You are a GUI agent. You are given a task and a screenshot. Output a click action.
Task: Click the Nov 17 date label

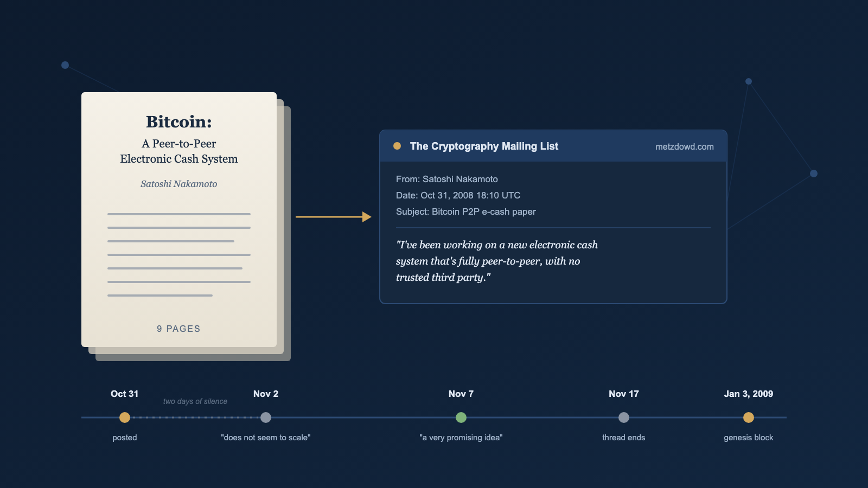point(624,394)
